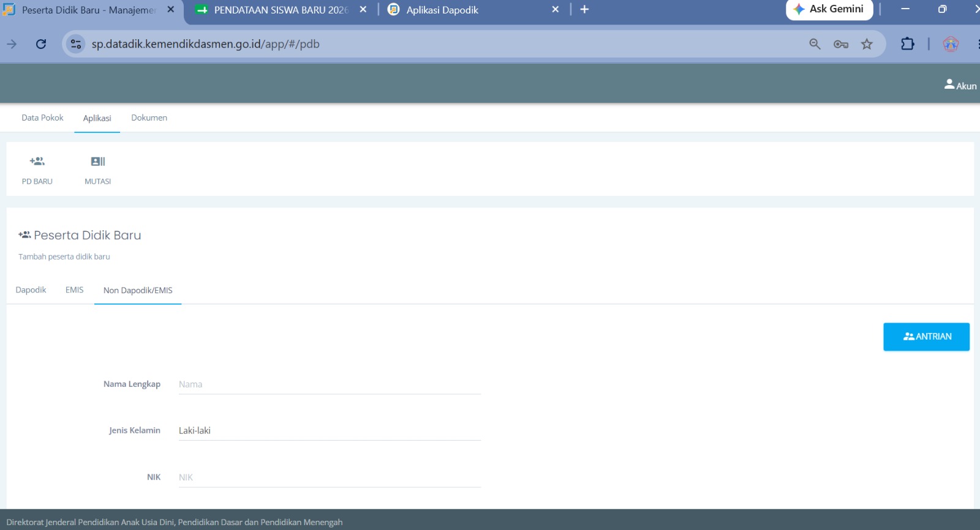Open the saved passwords key icon
980x530 pixels.
841,44
